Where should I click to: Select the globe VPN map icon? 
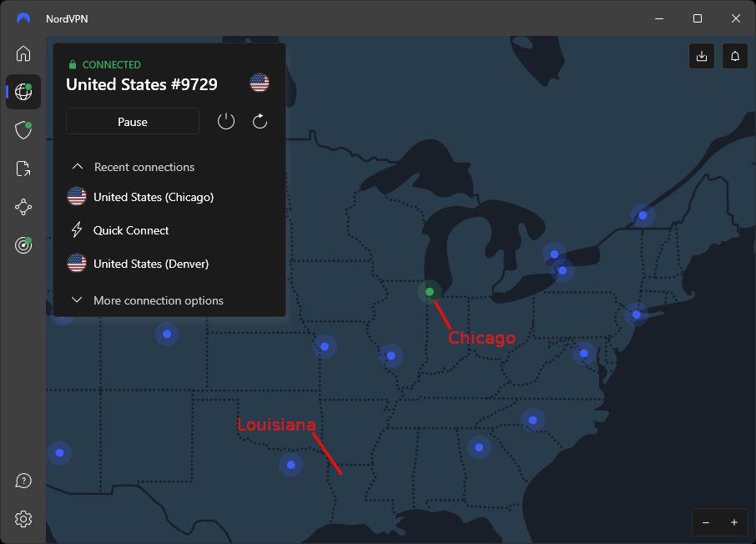tap(23, 91)
